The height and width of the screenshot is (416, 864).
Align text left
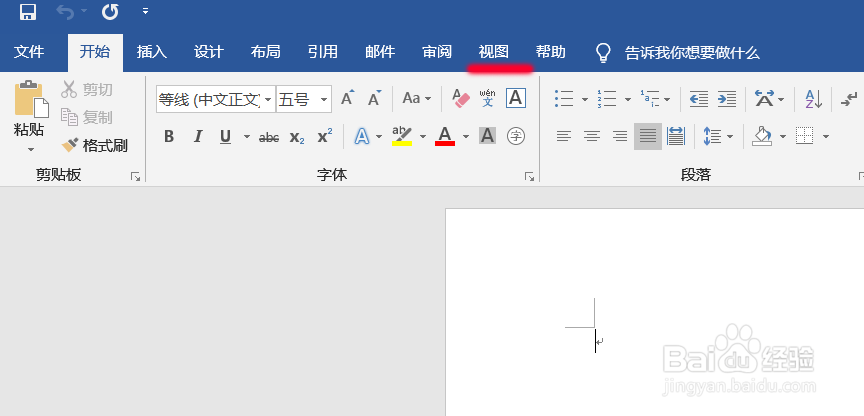click(x=564, y=136)
